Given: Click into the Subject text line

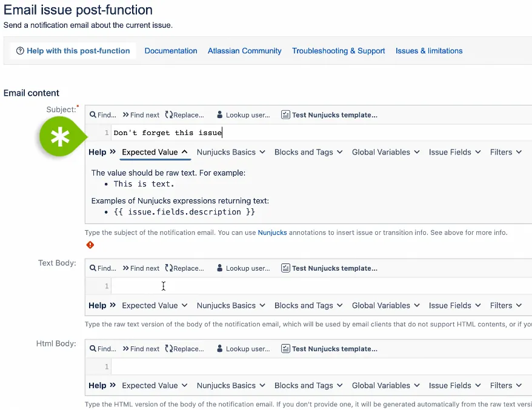Looking at the screenshot, I should 322,133.
